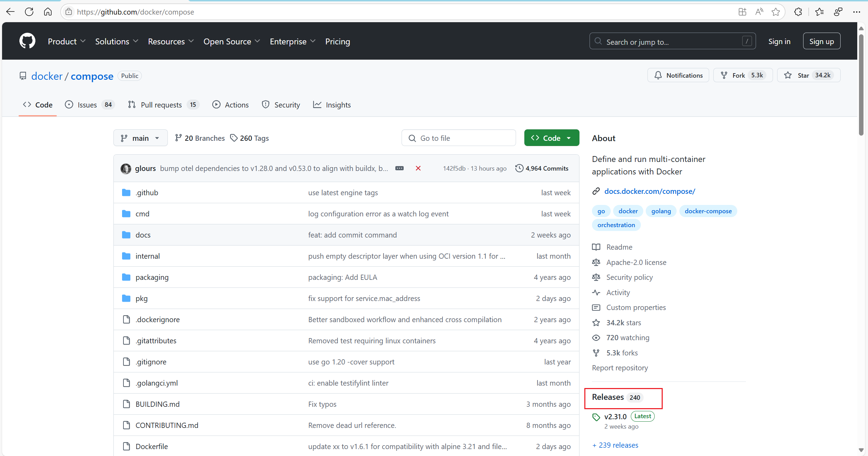This screenshot has height=456, width=868.
Task: Click the Notifications button
Action: (678, 75)
